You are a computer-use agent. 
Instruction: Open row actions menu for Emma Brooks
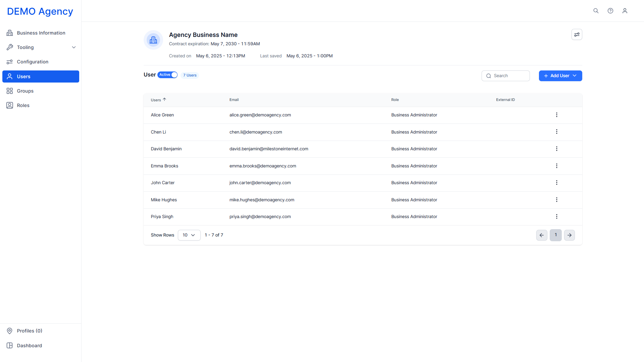pos(556,166)
